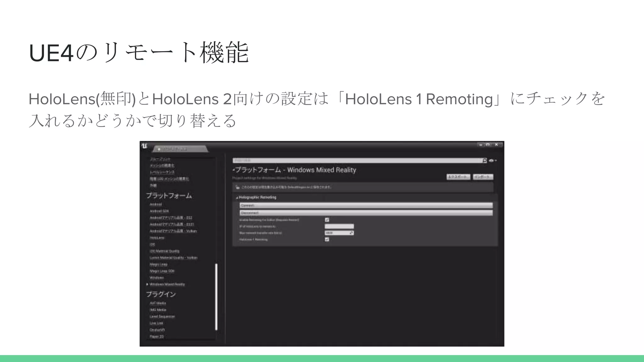Select iOS in platform list
Image resolution: width=644 pixels, height=362 pixels.
152,244
